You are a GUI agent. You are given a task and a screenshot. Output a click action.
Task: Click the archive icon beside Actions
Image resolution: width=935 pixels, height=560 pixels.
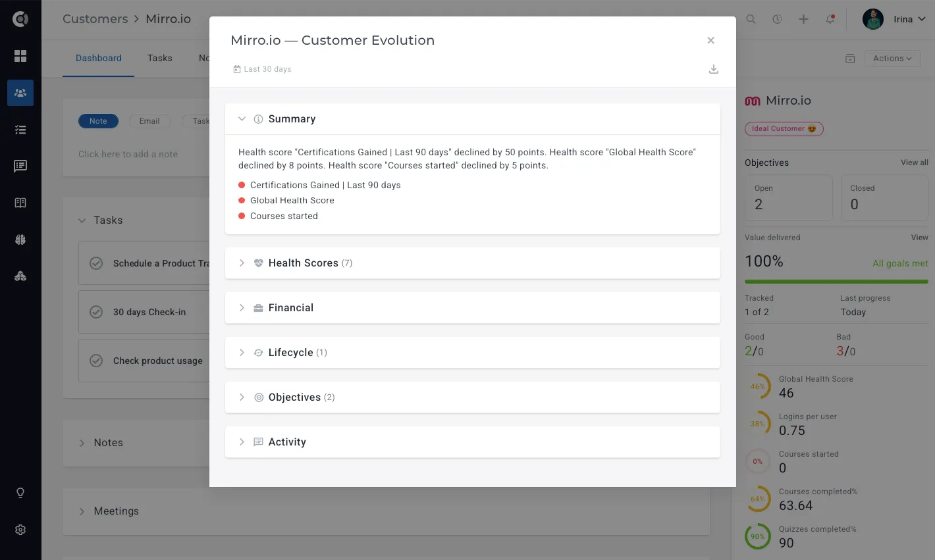[x=850, y=59]
